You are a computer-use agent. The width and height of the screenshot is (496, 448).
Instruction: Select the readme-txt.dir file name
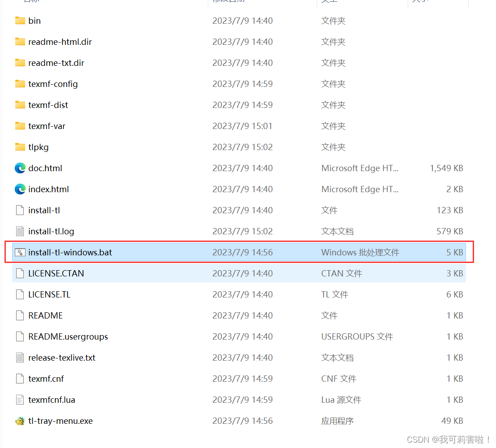tap(56, 63)
